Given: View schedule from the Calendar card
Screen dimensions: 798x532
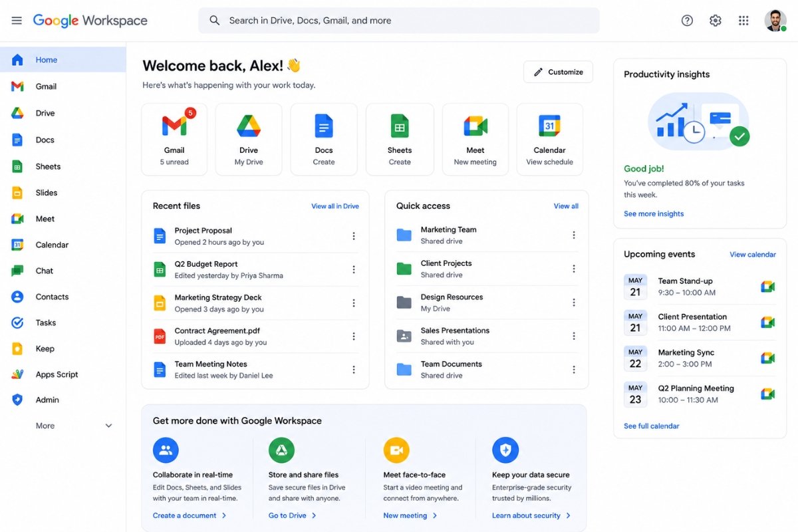Looking at the screenshot, I should click(x=549, y=139).
